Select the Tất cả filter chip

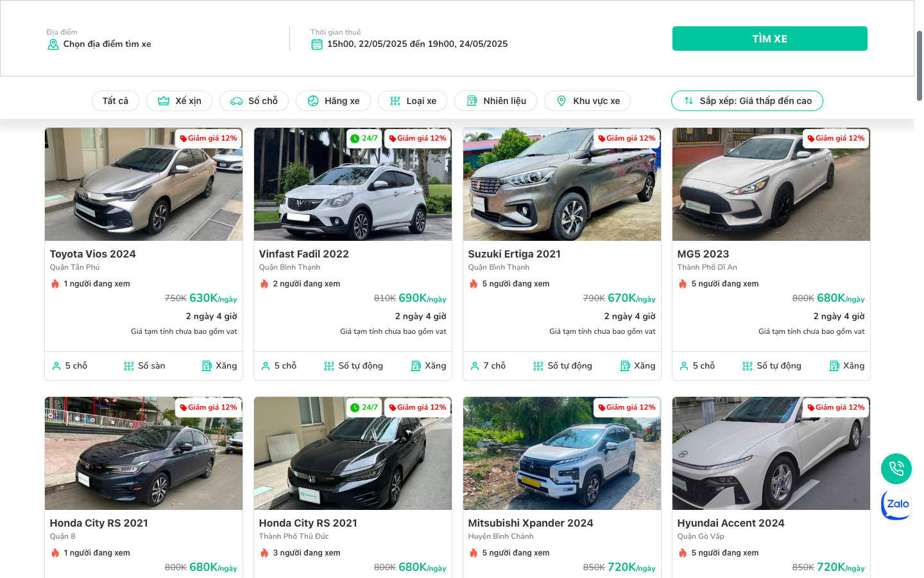pyautogui.click(x=116, y=101)
